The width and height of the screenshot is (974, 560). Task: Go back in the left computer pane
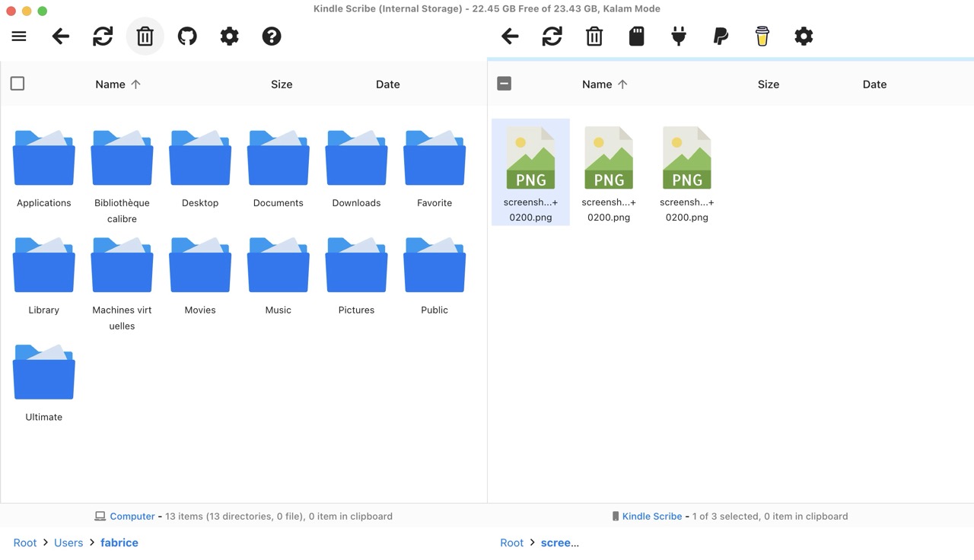pyautogui.click(x=61, y=36)
